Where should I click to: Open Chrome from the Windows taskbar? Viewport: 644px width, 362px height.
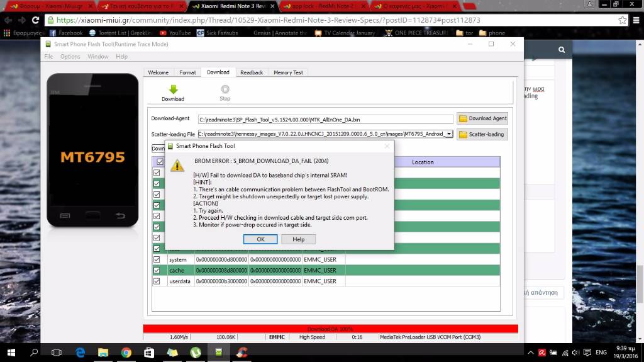(126, 353)
